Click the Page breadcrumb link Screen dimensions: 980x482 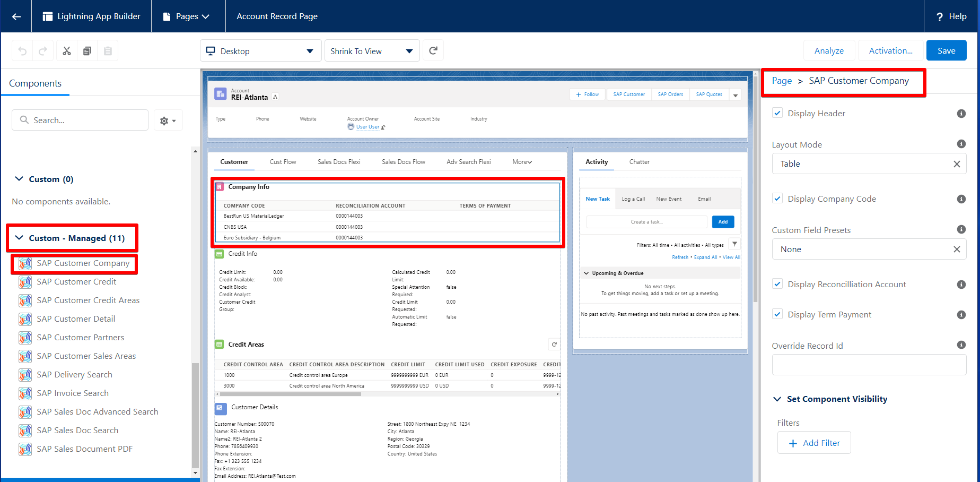782,81
